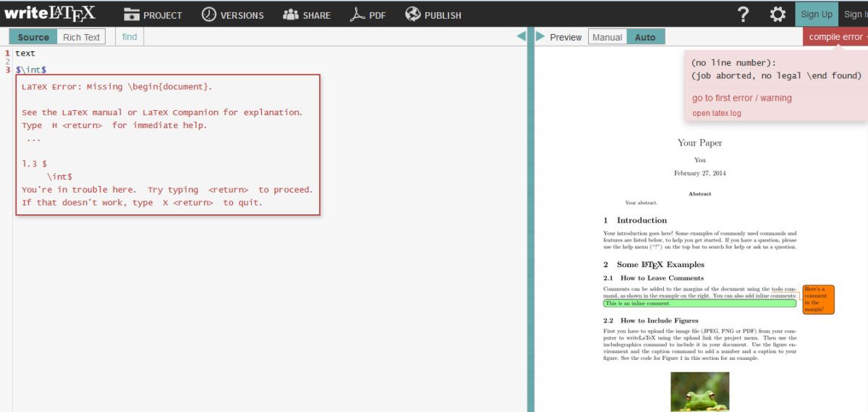Download the PDF from the toolbar

[367, 14]
